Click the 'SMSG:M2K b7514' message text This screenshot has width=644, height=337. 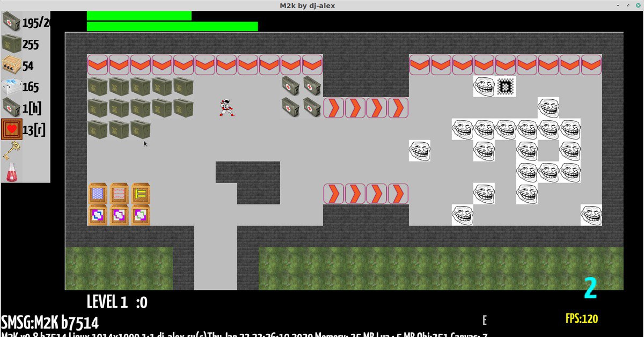pos(50,323)
